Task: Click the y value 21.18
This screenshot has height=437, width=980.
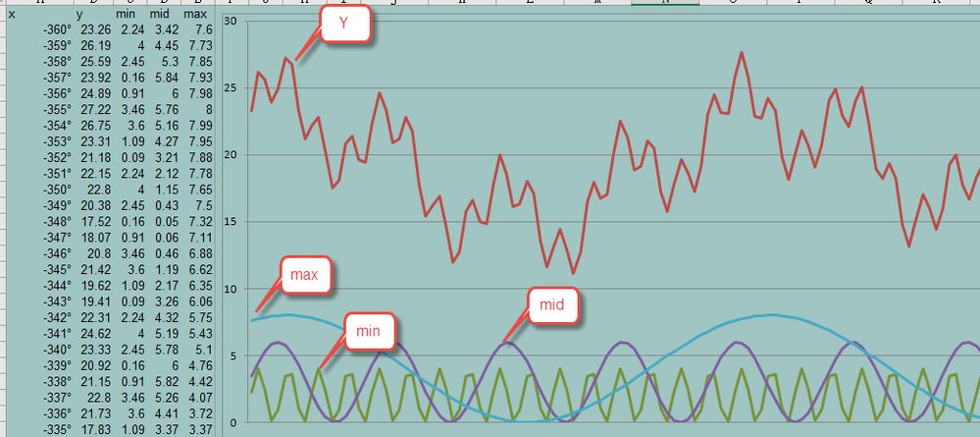Action: [96, 157]
